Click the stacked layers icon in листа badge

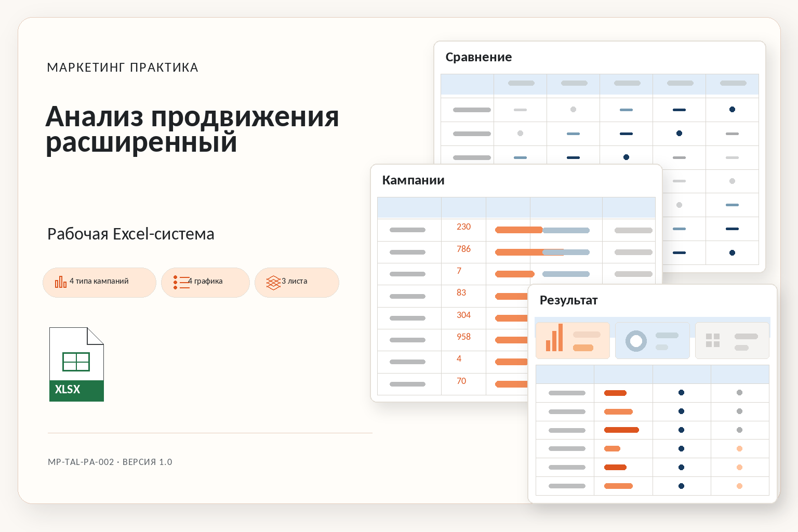tap(273, 283)
